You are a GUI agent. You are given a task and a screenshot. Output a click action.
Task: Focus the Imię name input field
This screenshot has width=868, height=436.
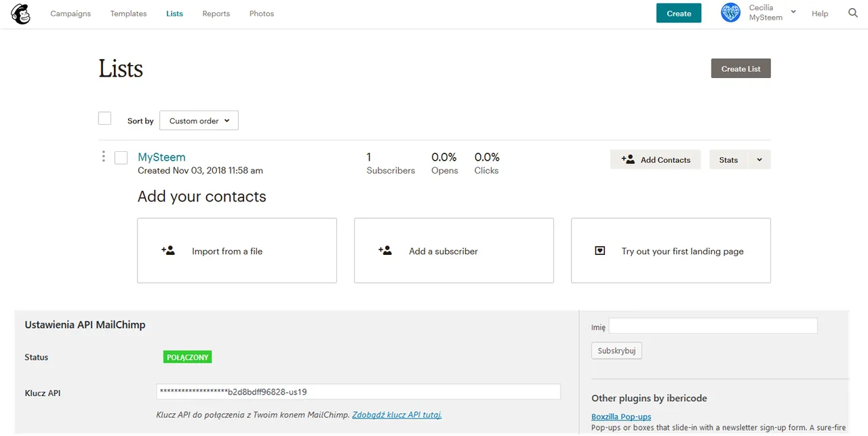[713, 326]
